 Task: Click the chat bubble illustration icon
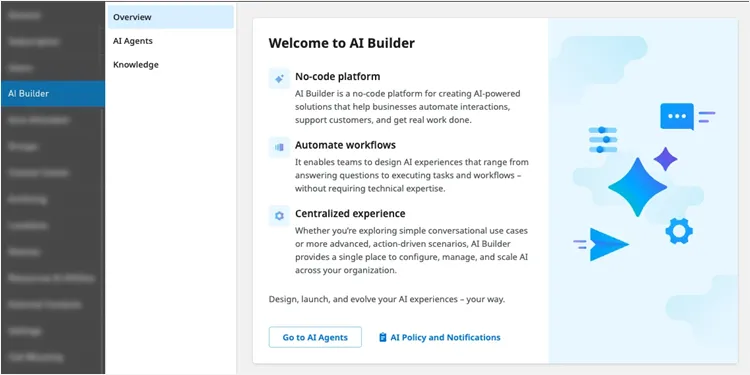(x=677, y=116)
